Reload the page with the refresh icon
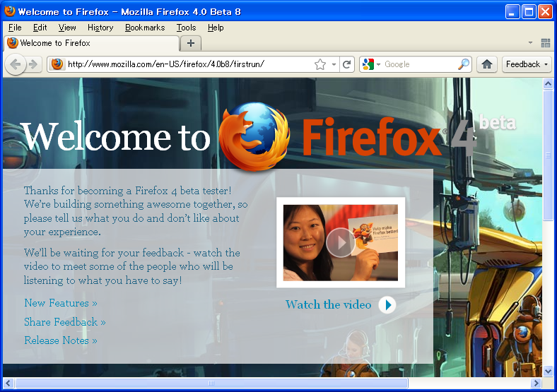 click(346, 64)
